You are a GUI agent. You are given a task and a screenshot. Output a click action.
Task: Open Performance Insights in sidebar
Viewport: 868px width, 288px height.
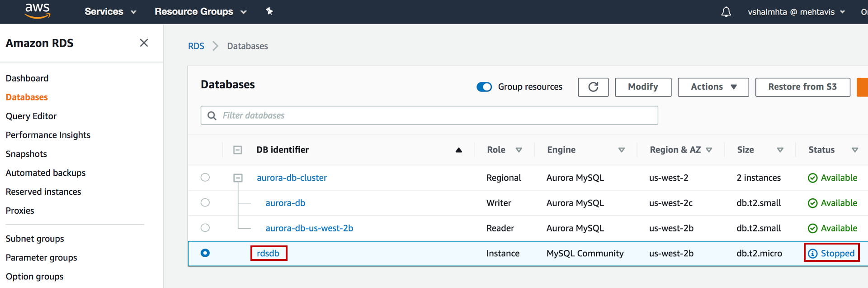click(48, 135)
